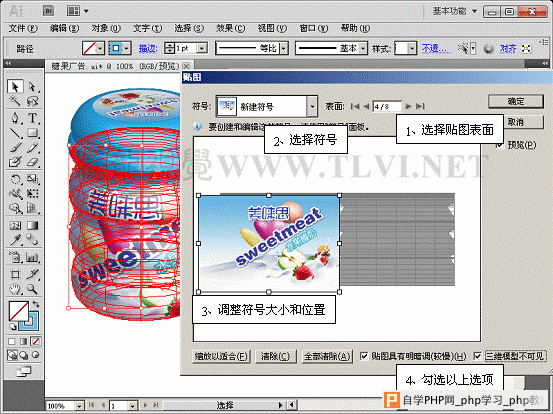Open Adobe Bridge via Br icon
Image resolution: width=553 pixels, height=414 pixels.
pos(48,11)
